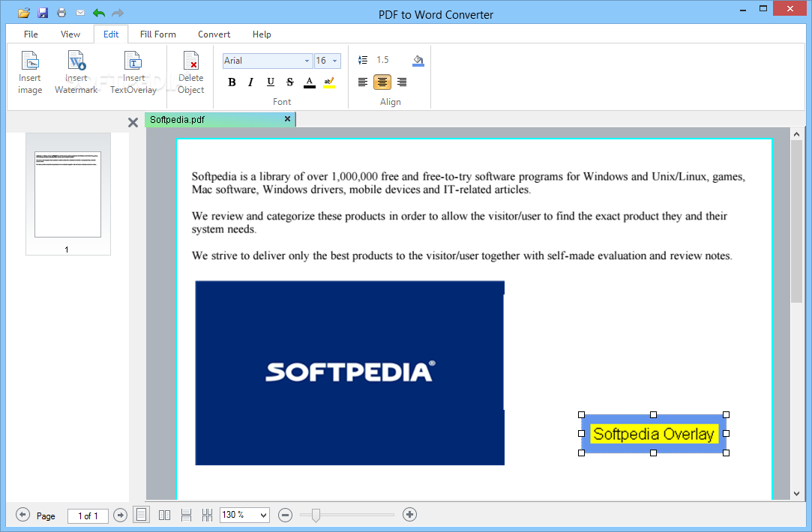Click line spacing value 1.5

(x=382, y=60)
